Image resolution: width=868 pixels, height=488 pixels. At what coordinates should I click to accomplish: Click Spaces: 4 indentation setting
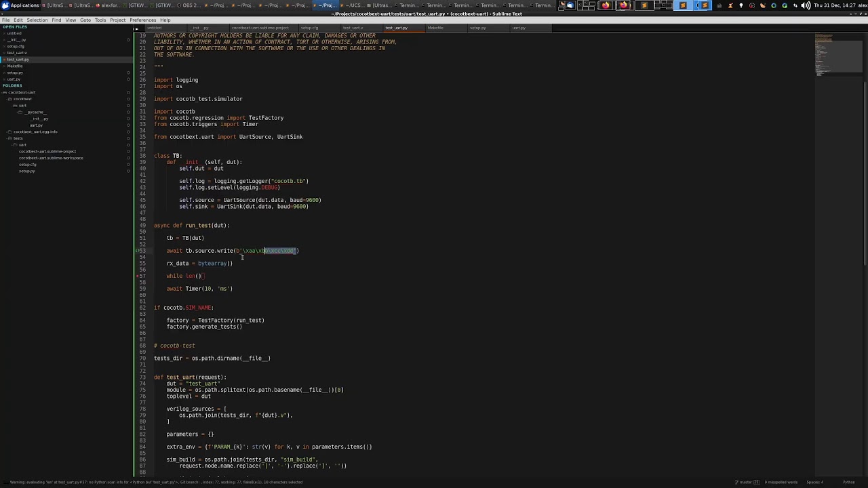pos(814,482)
